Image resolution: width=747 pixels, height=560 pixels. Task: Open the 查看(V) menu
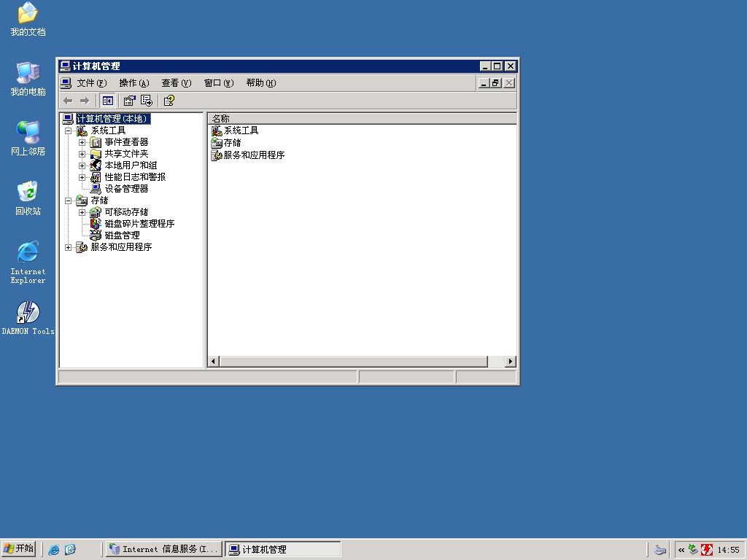click(x=177, y=83)
